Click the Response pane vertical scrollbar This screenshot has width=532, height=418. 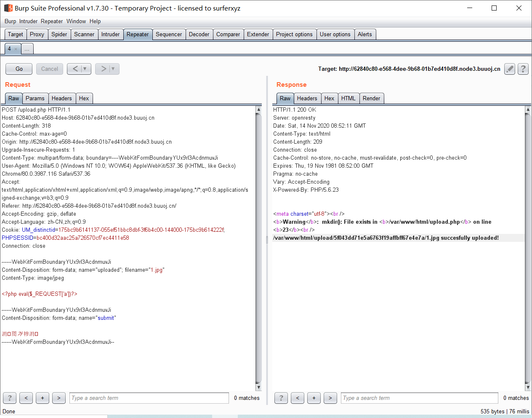pyautogui.click(x=528, y=248)
